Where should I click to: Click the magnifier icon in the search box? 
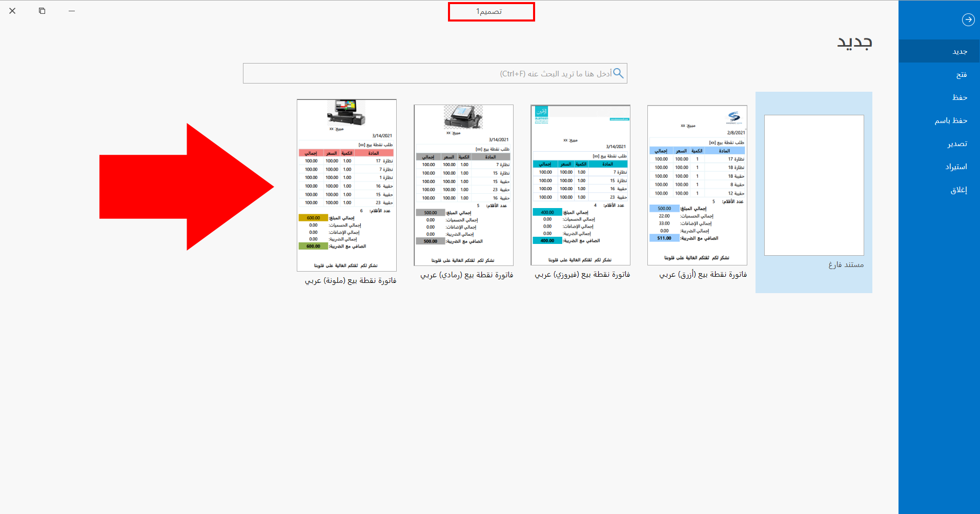coord(618,73)
